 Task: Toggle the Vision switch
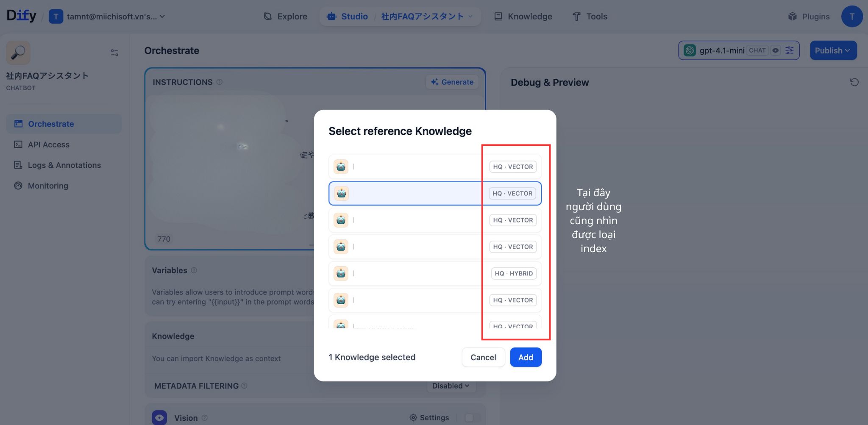point(470,417)
